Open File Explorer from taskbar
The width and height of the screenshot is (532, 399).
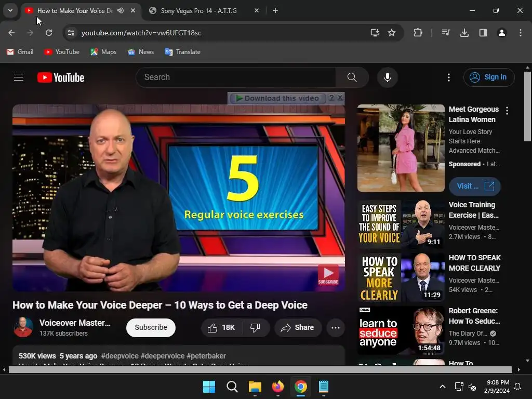[255, 387]
